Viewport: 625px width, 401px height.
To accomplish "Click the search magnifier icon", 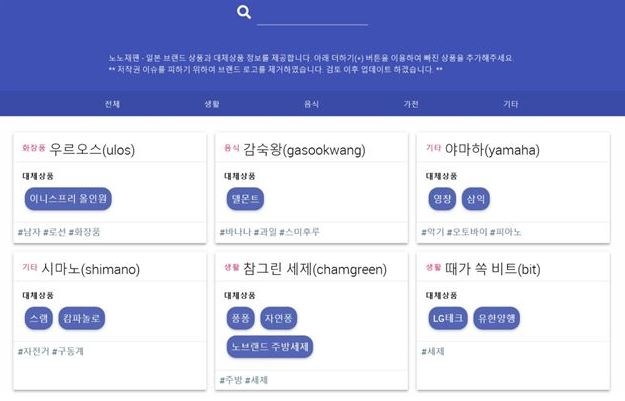I will [244, 12].
